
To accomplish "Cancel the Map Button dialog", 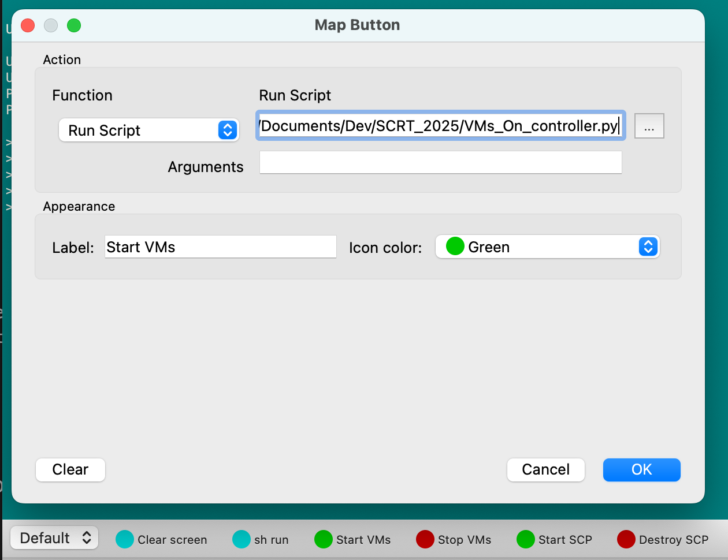I will pyautogui.click(x=545, y=470).
